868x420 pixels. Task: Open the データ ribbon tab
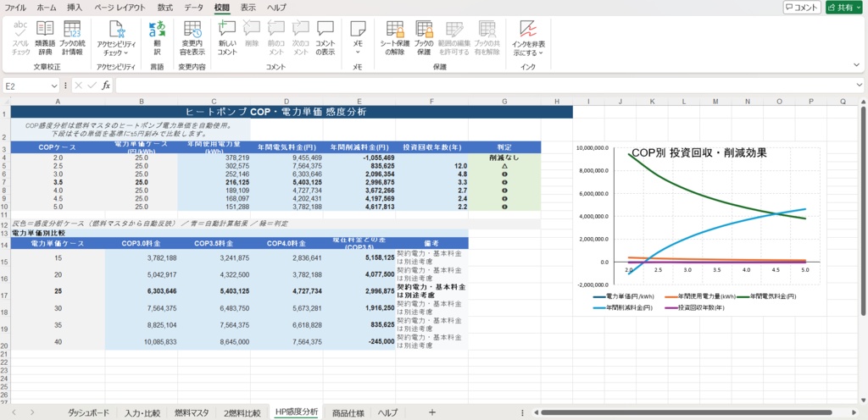click(x=194, y=8)
